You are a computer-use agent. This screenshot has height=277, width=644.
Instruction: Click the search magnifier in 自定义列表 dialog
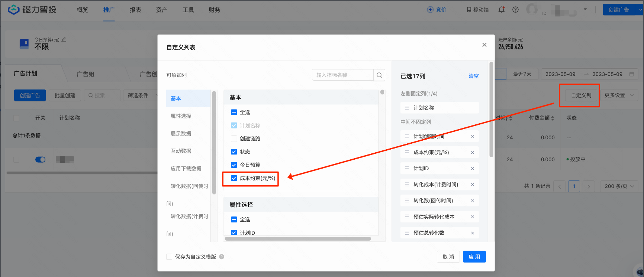(x=379, y=75)
